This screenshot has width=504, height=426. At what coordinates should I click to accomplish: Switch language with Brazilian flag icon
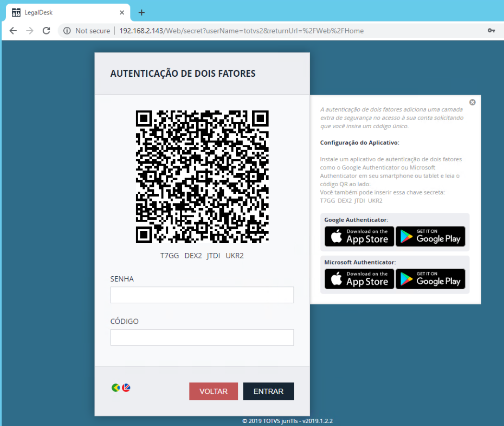(x=116, y=388)
